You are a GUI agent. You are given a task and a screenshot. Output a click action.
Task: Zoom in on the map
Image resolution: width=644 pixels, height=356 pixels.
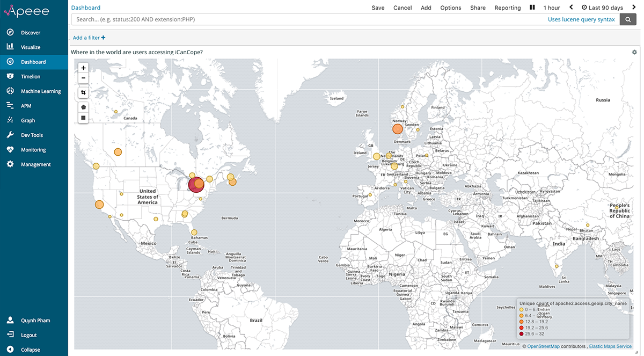[83, 68]
